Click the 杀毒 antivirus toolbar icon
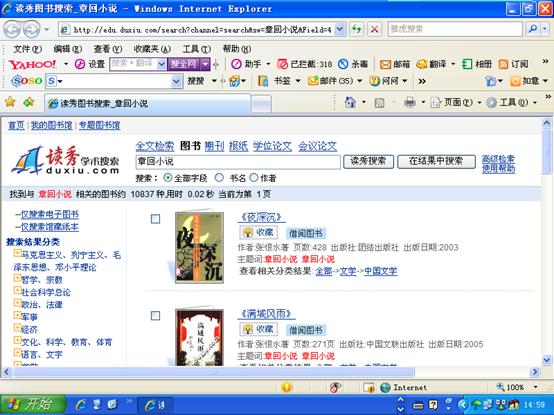The height and width of the screenshot is (415, 554). 343,64
